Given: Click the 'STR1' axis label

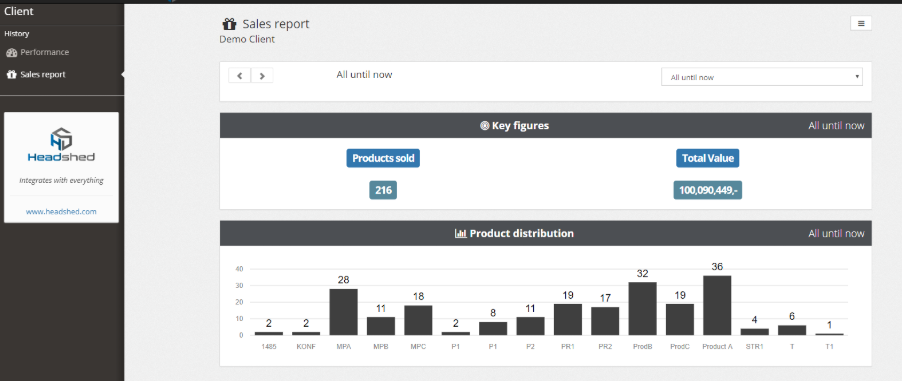Looking at the screenshot, I should click(754, 347).
